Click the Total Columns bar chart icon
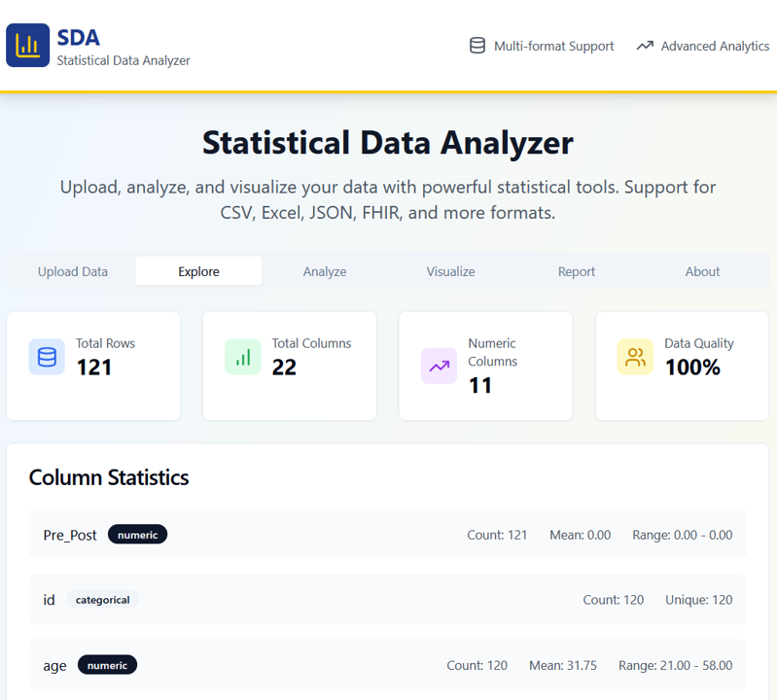Image resolution: width=777 pixels, height=700 pixels. coord(243,357)
